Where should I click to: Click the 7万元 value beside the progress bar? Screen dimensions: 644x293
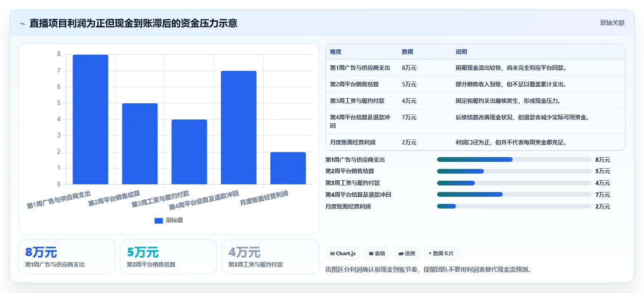tap(602, 194)
